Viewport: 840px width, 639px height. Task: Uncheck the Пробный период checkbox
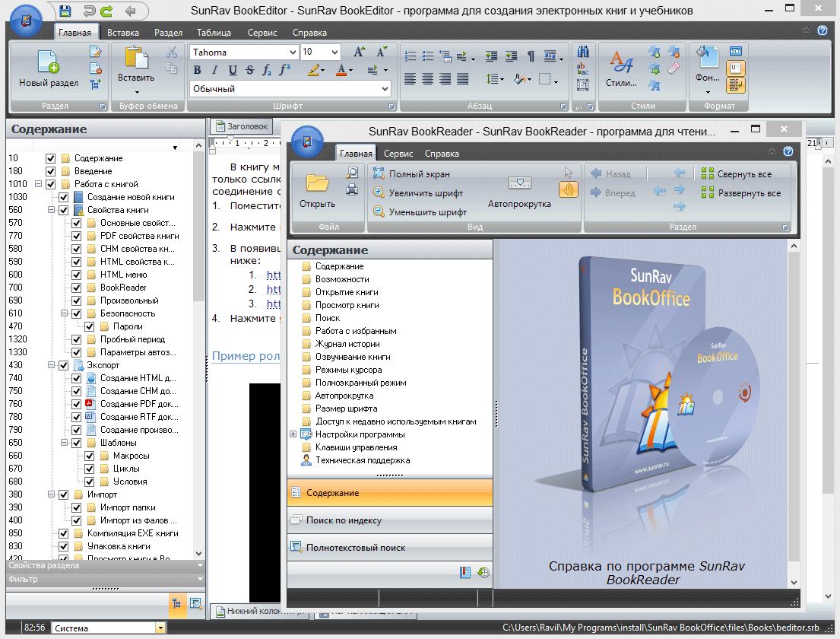pos(76,339)
